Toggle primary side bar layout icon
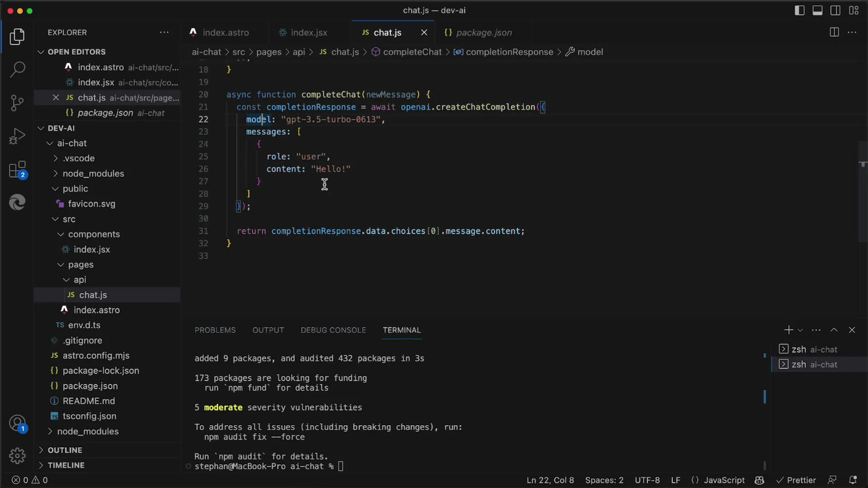The width and height of the screenshot is (868, 488). click(800, 10)
